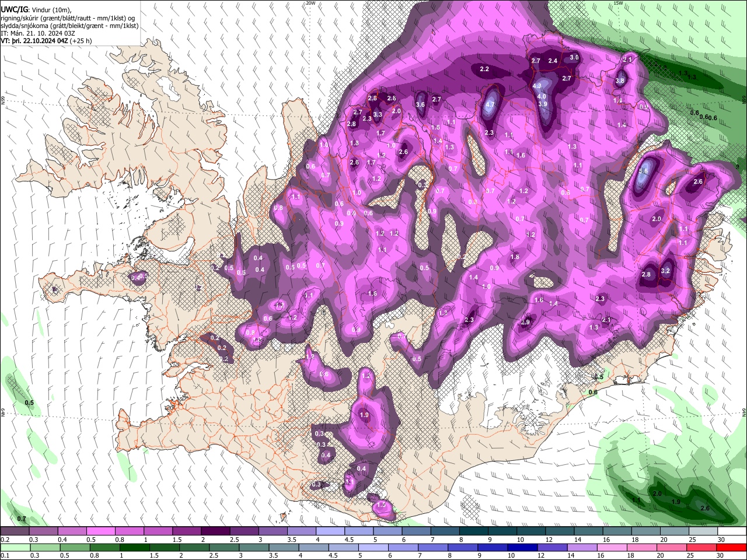Pick snow legend swatch between 20 and 25
The image size is (747, 560).
click(x=674, y=531)
